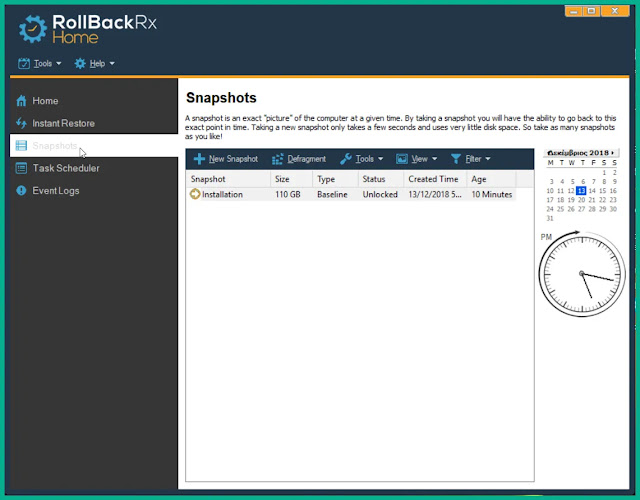
Task: Select day 7 in the calendar
Action: tap(593, 182)
